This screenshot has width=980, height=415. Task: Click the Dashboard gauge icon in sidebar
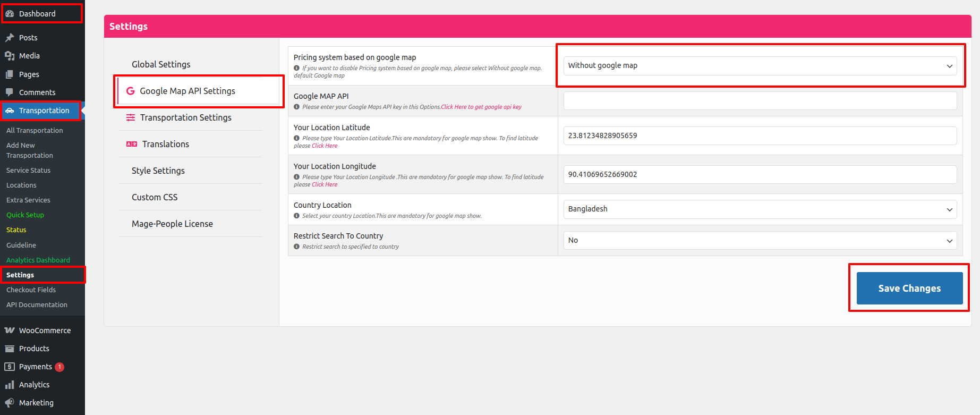tap(10, 14)
